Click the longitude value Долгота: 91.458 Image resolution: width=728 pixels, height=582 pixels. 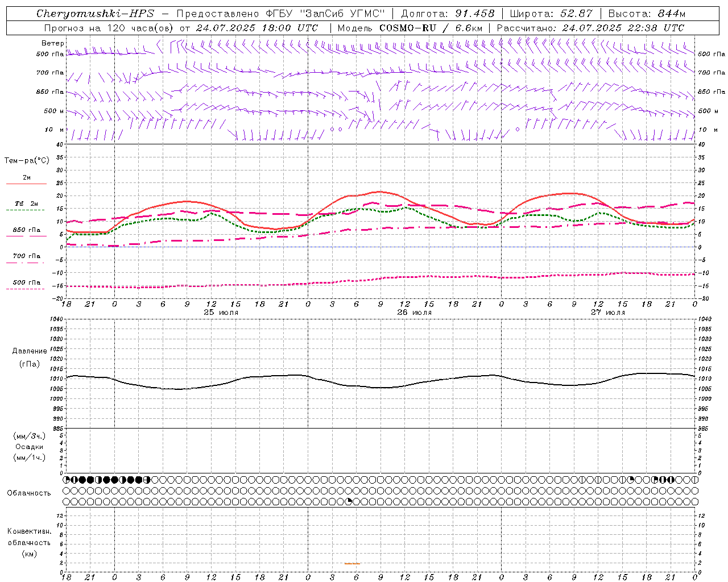tap(448, 14)
